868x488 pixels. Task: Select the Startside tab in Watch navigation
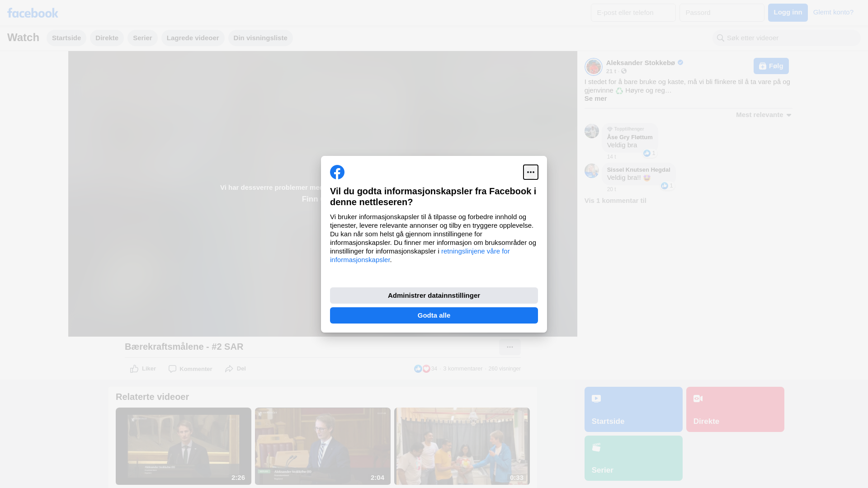click(x=66, y=38)
